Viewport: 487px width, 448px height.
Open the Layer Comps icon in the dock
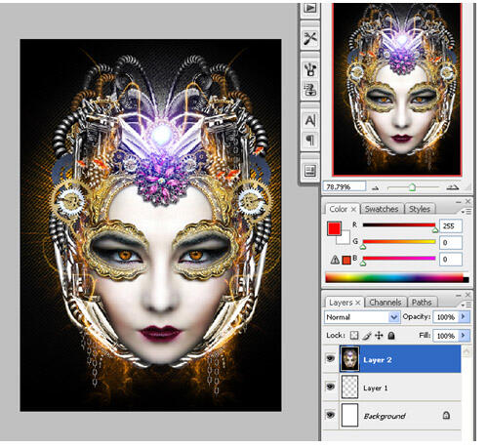[309, 171]
